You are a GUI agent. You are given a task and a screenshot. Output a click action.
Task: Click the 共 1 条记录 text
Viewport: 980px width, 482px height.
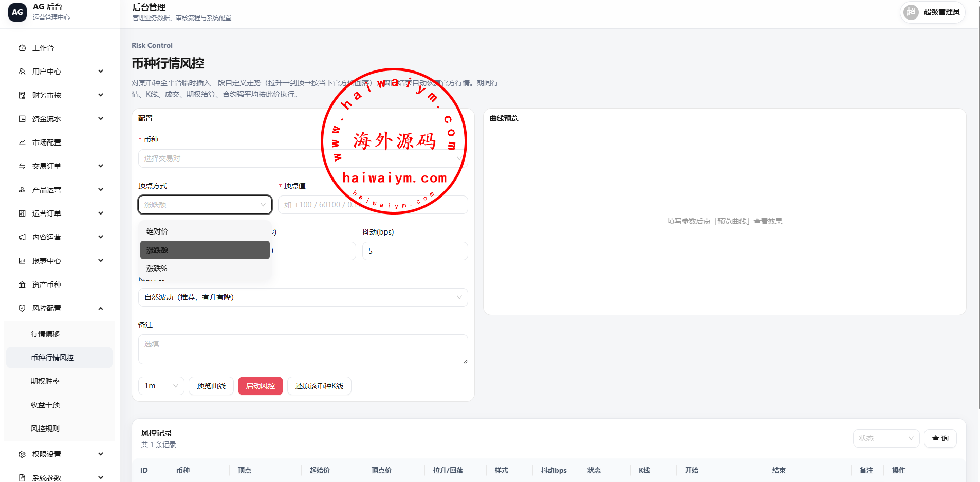159,444
